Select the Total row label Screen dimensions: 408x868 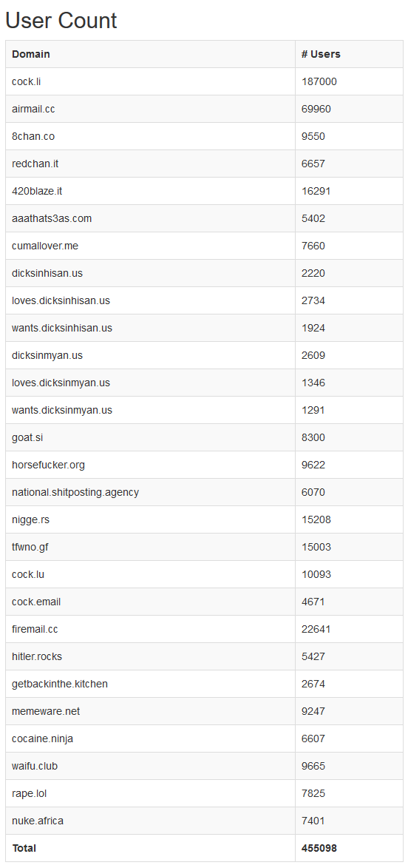[24, 848]
